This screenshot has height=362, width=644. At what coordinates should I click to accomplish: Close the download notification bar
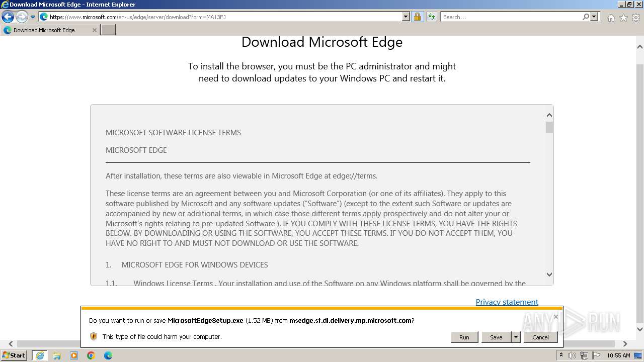(555, 317)
